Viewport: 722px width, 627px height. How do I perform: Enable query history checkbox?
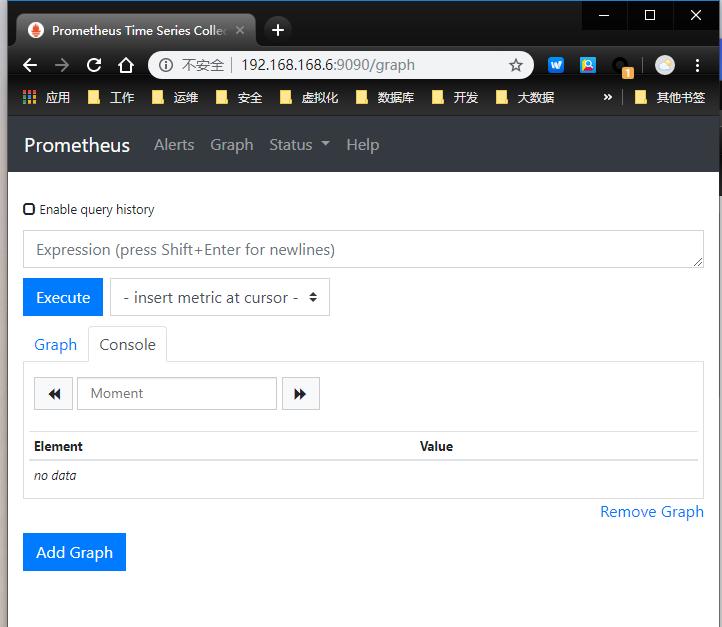(29, 209)
